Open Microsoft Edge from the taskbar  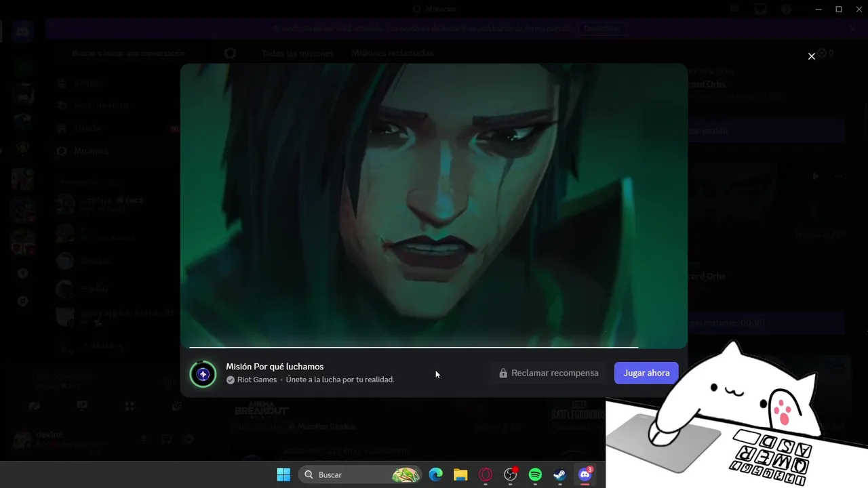coord(435,474)
